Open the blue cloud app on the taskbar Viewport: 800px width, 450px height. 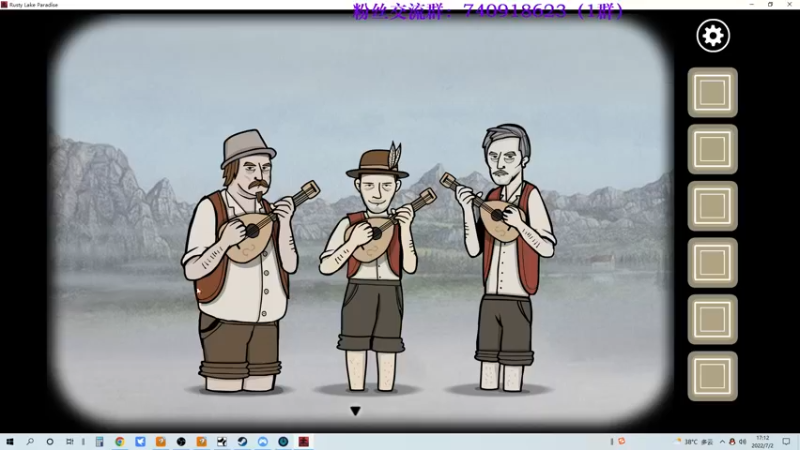[263, 441]
